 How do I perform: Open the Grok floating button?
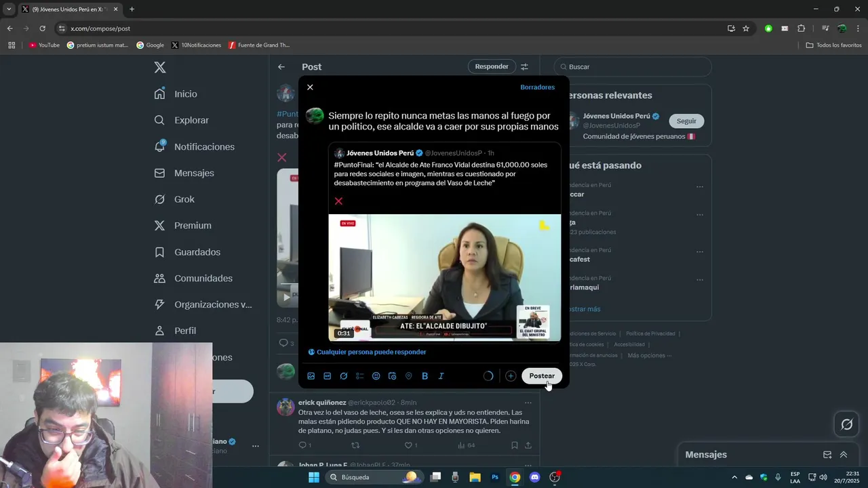pos(846,424)
